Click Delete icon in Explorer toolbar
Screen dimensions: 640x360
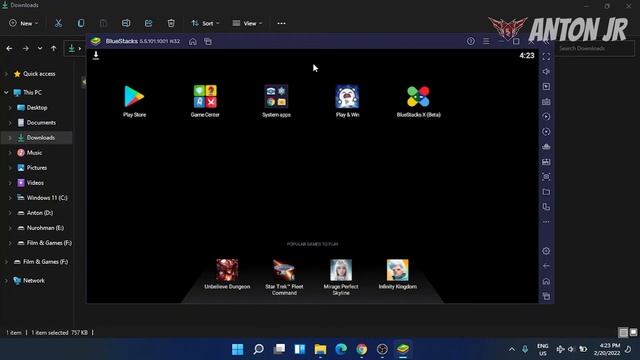pyautogui.click(x=171, y=23)
